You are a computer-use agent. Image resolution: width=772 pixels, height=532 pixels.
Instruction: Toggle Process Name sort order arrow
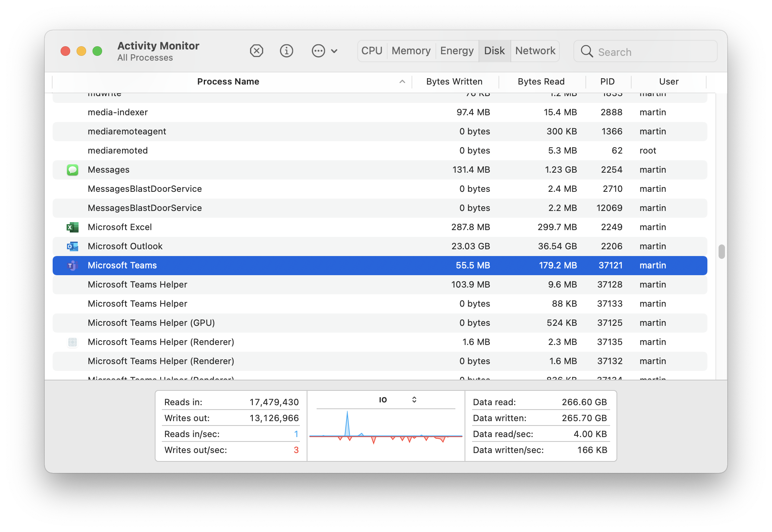tap(402, 82)
